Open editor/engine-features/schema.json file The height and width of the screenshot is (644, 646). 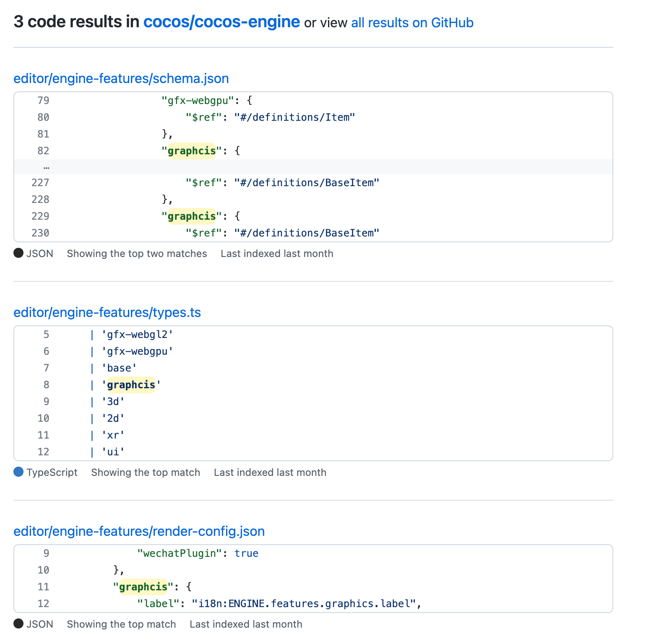[121, 78]
